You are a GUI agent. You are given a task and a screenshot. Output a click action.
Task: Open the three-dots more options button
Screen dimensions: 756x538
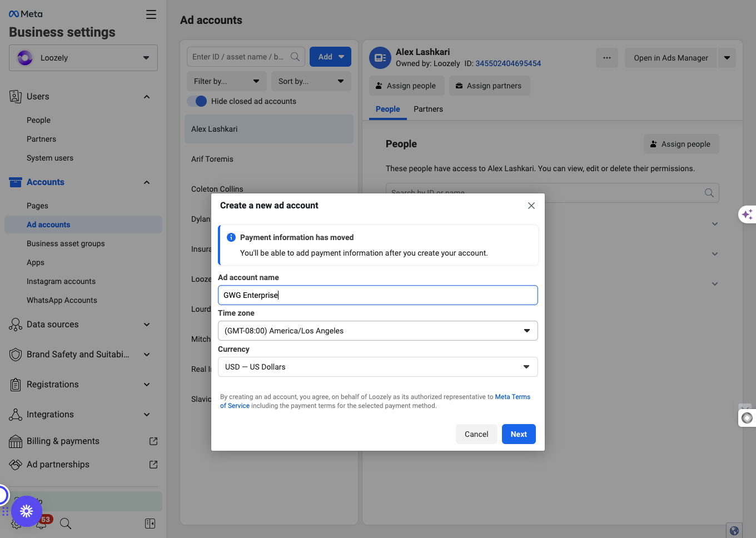coord(607,58)
